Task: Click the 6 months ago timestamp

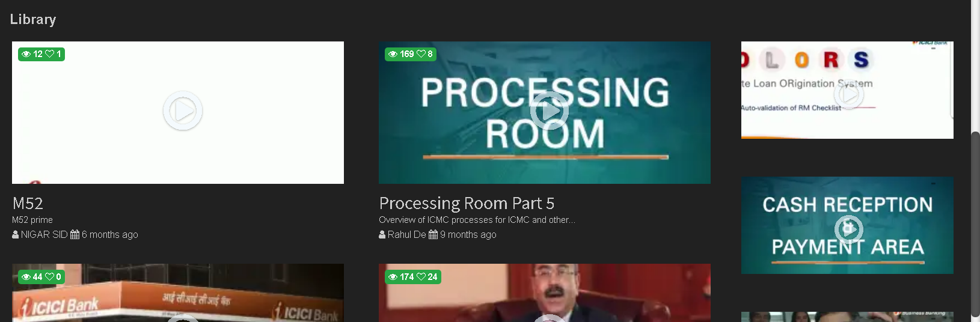Action: pyautogui.click(x=110, y=235)
